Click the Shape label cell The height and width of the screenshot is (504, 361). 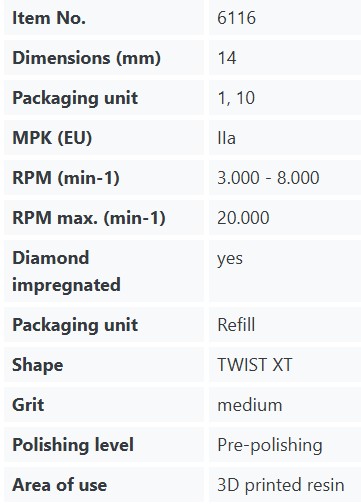(x=104, y=365)
